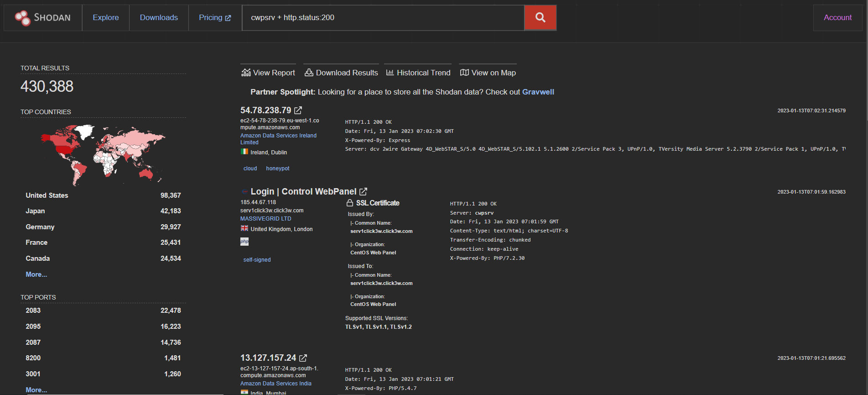Click the Shodan logo icon
The image size is (868, 395).
22,18
